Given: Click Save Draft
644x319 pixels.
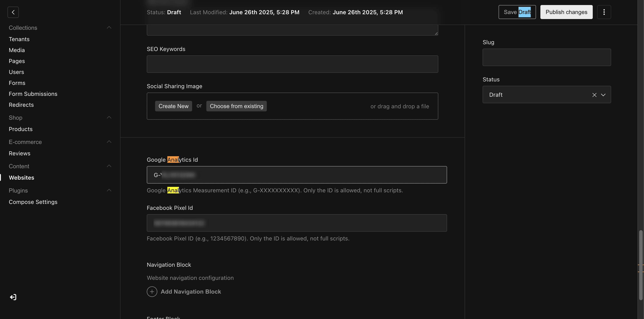Looking at the screenshot, I should (517, 12).
